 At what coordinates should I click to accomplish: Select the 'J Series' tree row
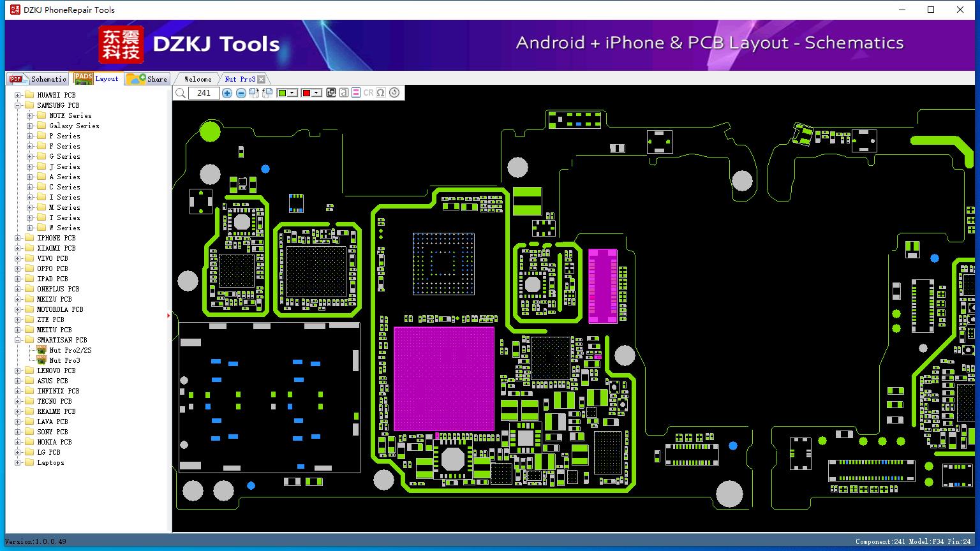(x=64, y=166)
